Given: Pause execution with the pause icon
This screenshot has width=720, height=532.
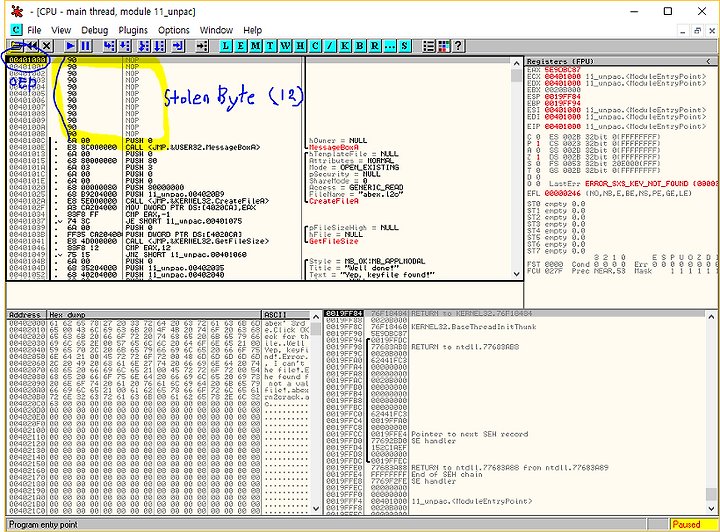Looking at the screenshot, I should (85, 46).
